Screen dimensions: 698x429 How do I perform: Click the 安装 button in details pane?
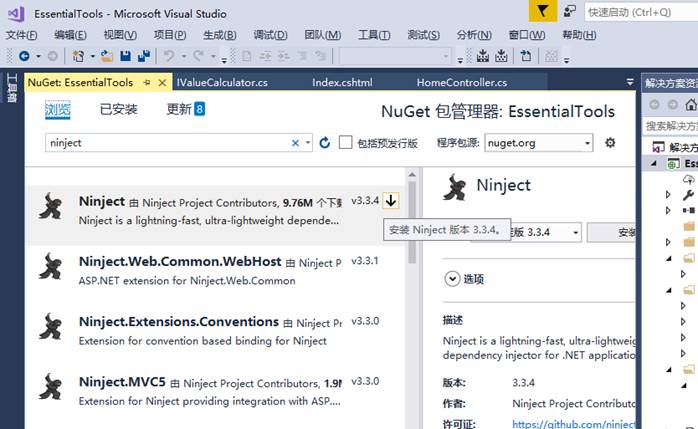coord(612,232)
